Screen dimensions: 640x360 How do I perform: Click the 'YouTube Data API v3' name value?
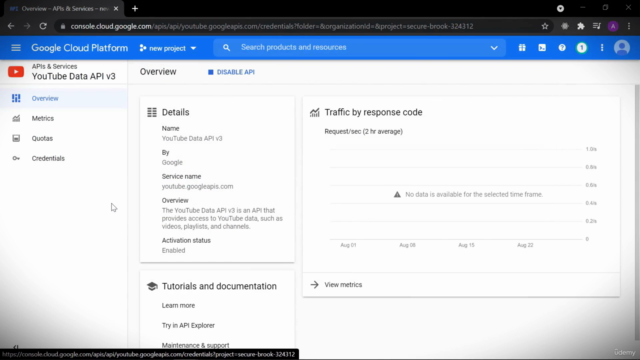192,138
